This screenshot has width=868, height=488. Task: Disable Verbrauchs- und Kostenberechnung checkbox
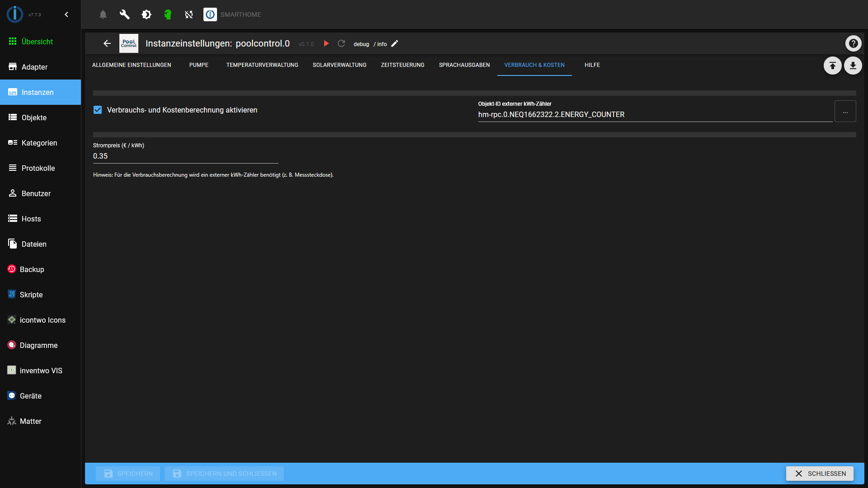98,110
